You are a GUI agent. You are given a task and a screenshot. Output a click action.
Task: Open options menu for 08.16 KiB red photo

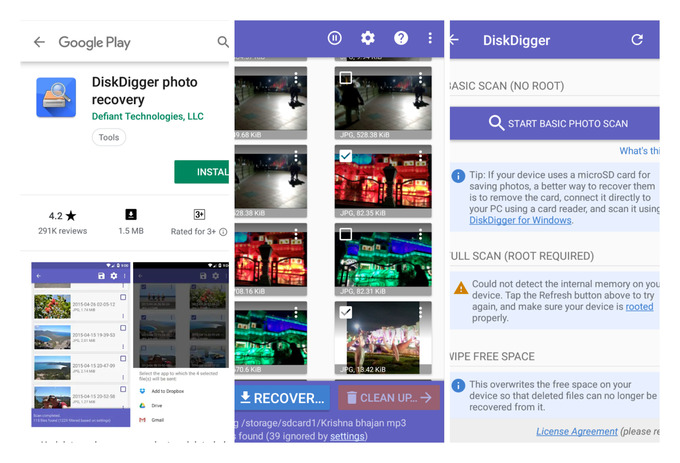click(296, 235)
